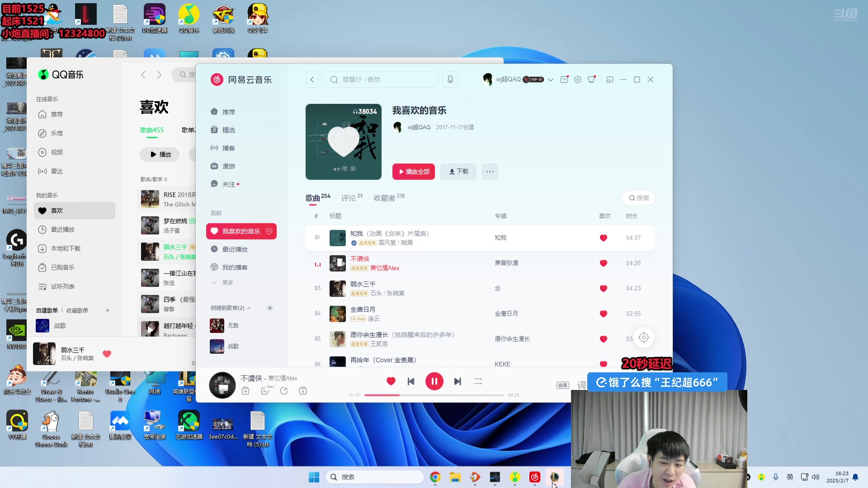Open Windows Start button on taskbar
The height and width of the screenshot is (488, 868).
click(x=314, y=477)
